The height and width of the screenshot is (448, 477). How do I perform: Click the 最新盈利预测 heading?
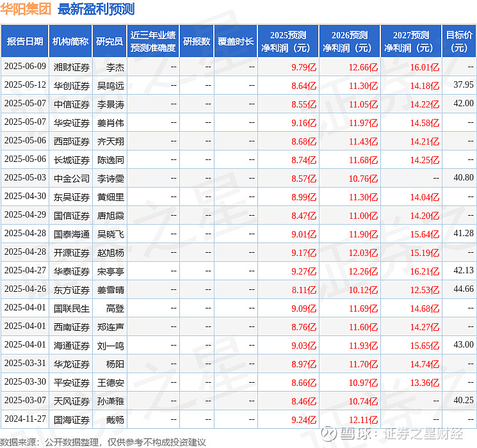[x=96, y=9]
